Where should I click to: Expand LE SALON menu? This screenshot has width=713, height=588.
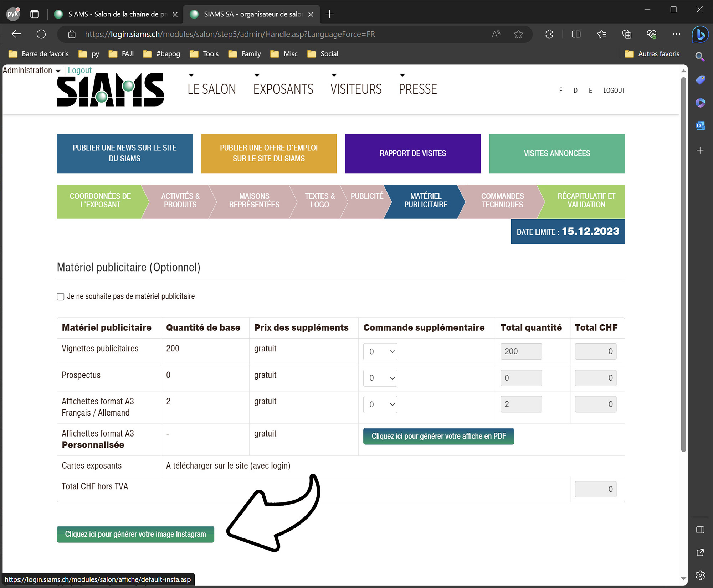pyautogui.click(x=212, y=89)
